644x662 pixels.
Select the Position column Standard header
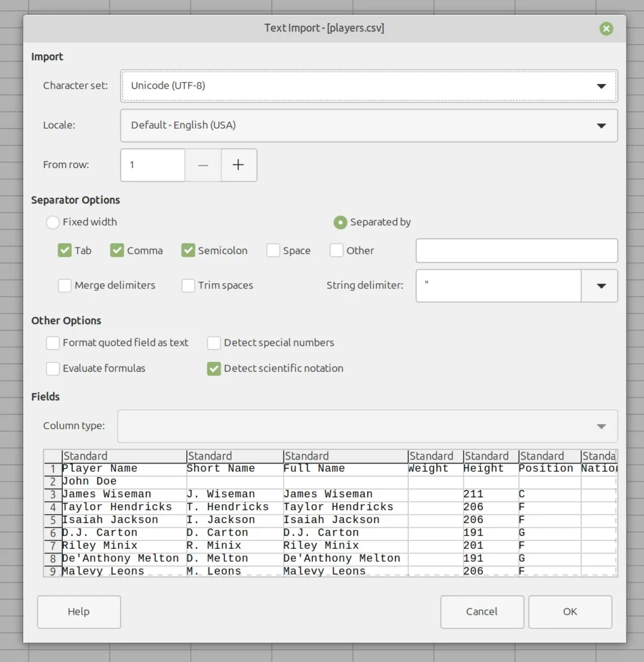coord(550,456)
